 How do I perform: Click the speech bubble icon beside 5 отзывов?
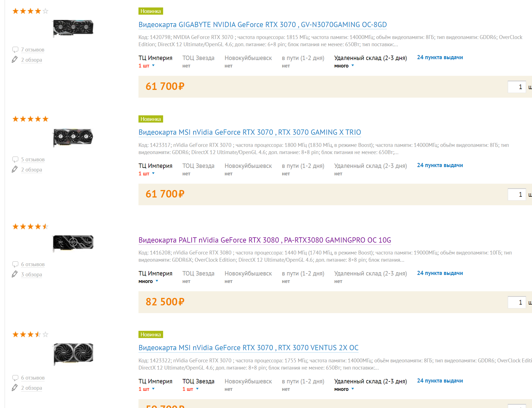pyautogui.click(x=15, y=160)
